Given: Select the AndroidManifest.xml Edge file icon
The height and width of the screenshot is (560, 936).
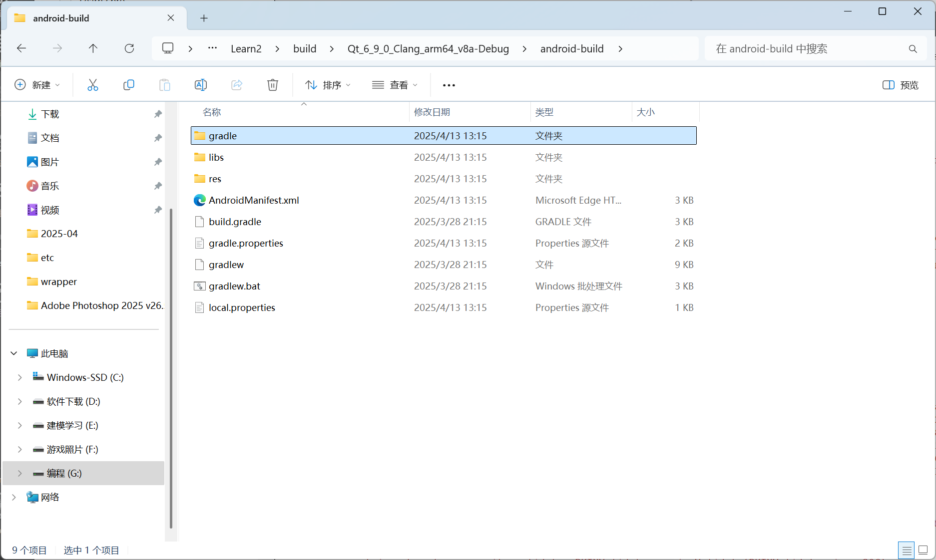Looking at the screenshot, I should (x=200, y=200).
